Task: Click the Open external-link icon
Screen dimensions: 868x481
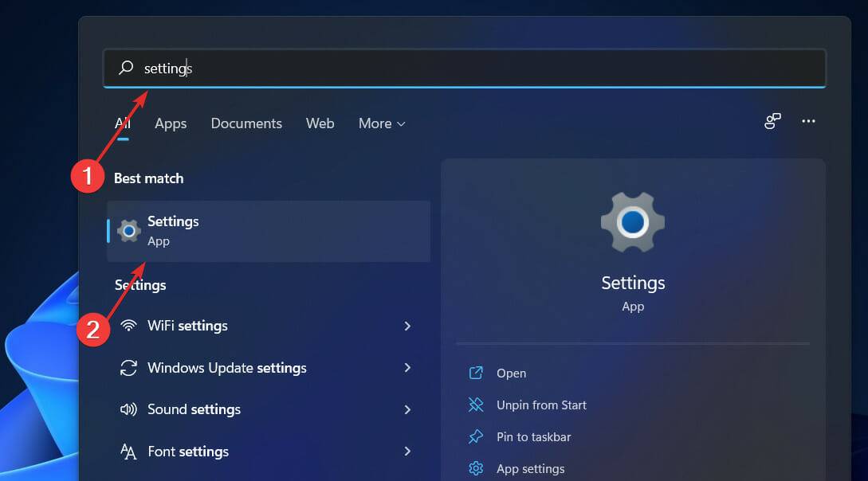Action: 476,373
